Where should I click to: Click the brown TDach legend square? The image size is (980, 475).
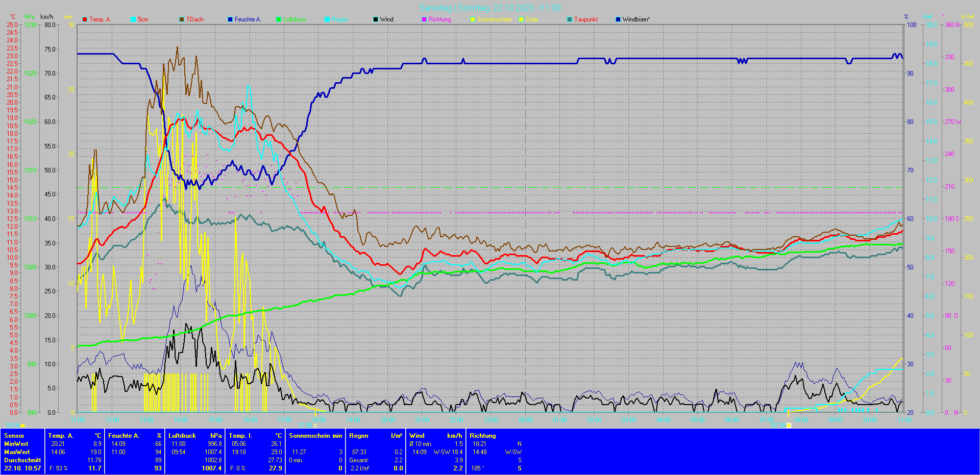click(182, 19)
